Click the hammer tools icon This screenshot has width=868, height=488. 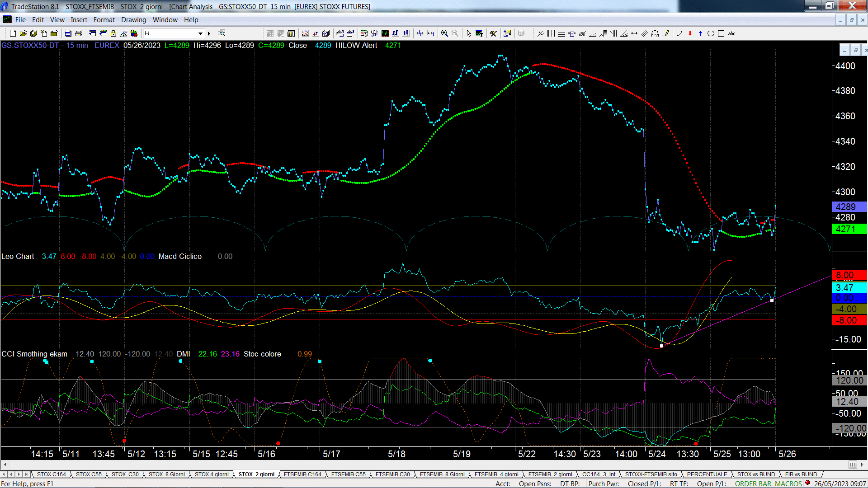pos(493,33)
